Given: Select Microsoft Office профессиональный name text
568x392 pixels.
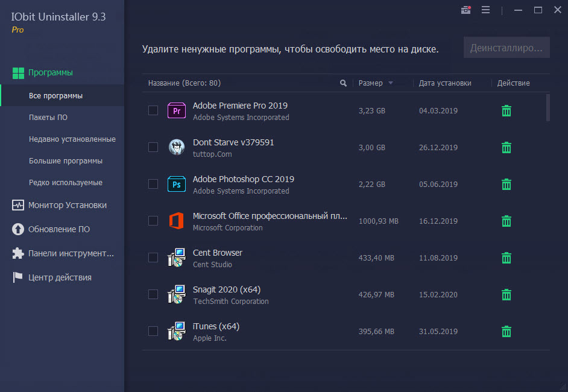Looking at the screenshot, I should pos(270,216).
